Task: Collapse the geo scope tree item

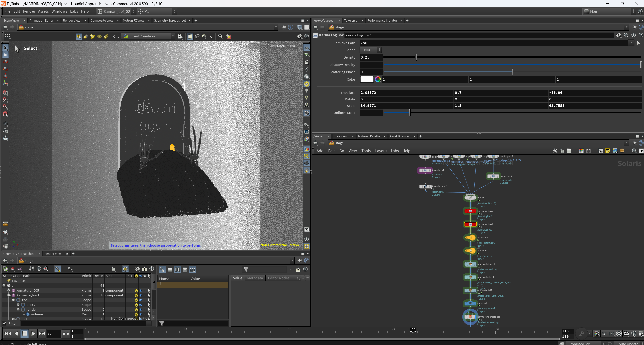Action: click(13, 300)
